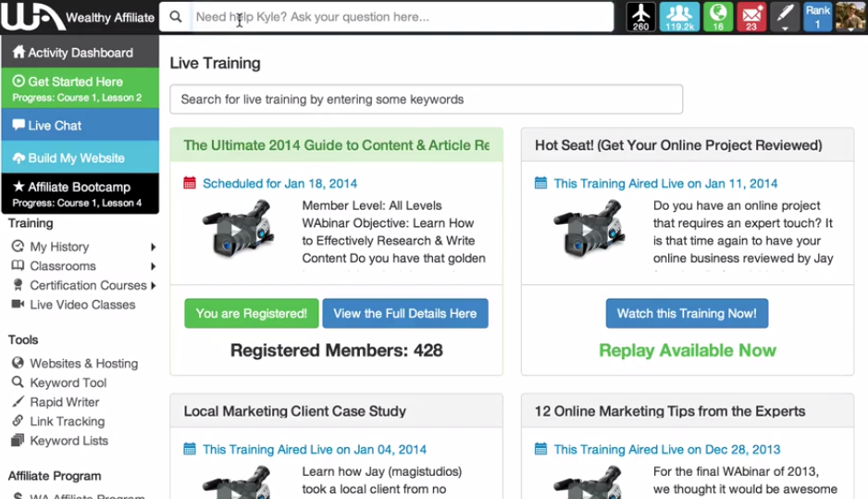Click the cloud icon beside Build My Website
Image resolution: width=868 pixels, height=499 pixels.
tap(19, 157)
